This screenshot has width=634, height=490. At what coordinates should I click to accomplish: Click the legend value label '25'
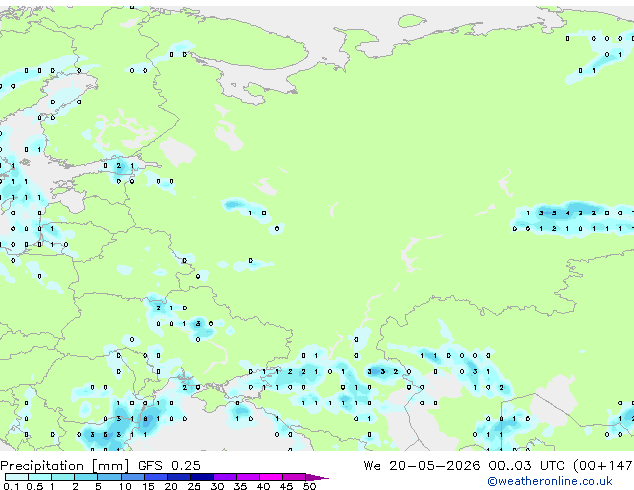point(194,486)
